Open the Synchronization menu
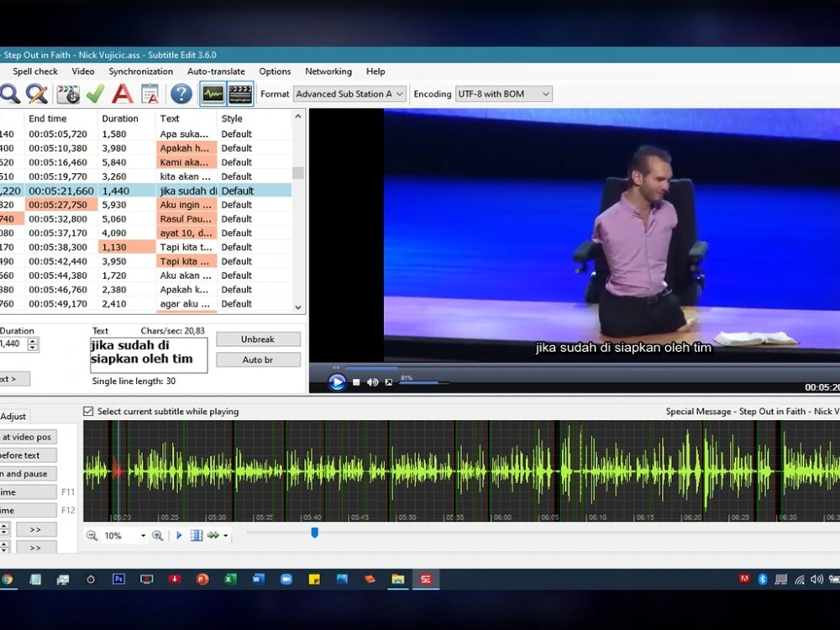The height and width of the screenshot is (630, 840). (141, 71)
